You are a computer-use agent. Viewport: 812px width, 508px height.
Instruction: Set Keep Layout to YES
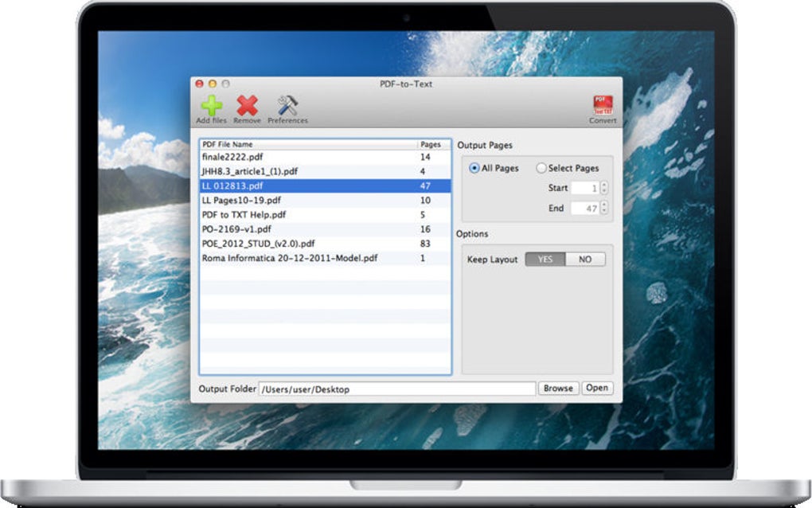point(545,259)
